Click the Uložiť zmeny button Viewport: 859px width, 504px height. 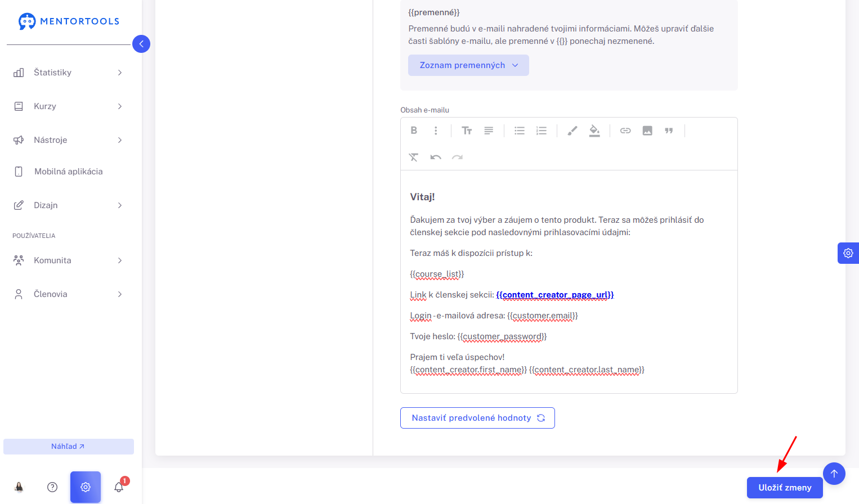coord(785,488)
